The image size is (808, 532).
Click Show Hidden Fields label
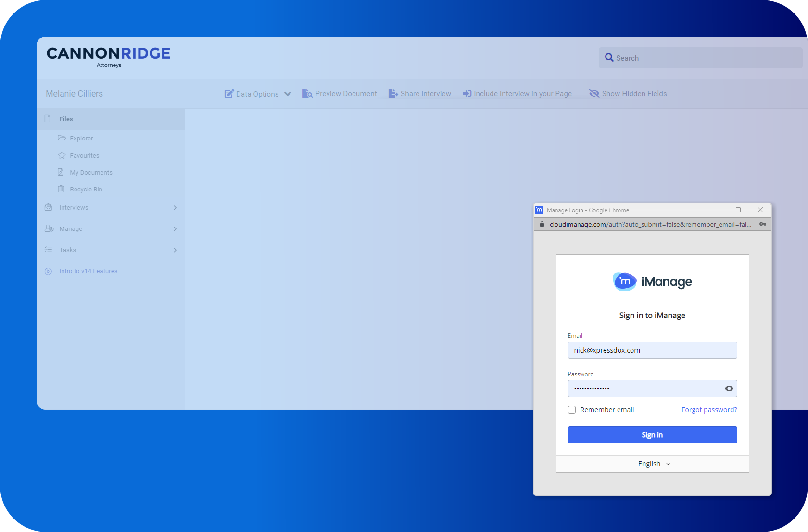[634, 94]
